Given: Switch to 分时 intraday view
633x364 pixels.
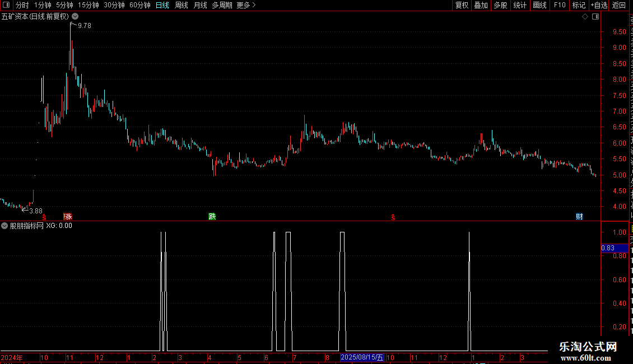Looking at the screenshot, I should click(22, 5).
